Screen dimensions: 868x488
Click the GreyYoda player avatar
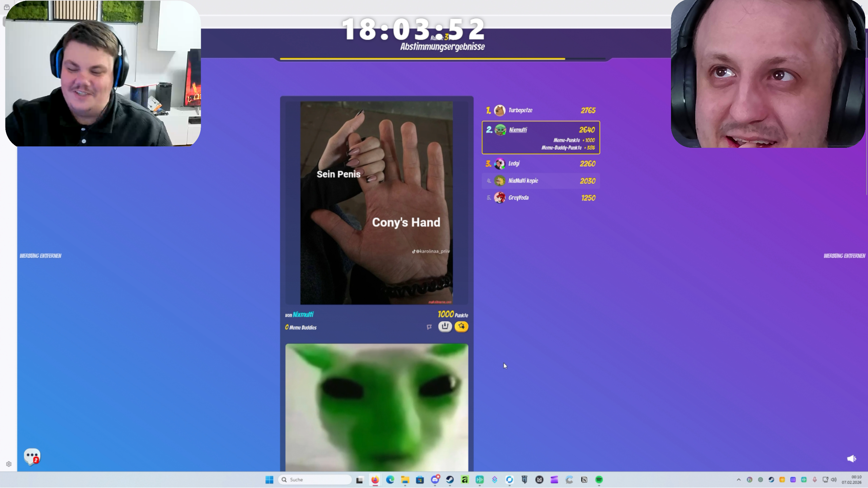tap(499, 198)
